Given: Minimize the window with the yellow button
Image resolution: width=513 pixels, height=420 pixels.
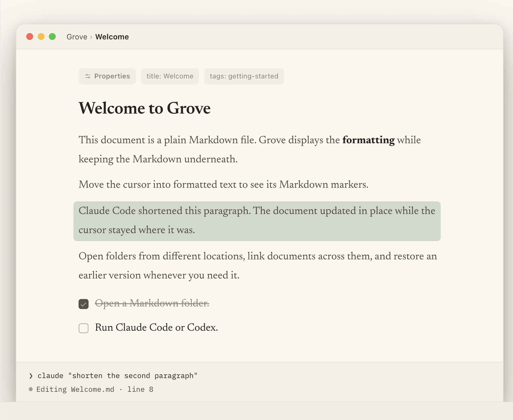Looking at the screenshot, I should pos(41,37).
